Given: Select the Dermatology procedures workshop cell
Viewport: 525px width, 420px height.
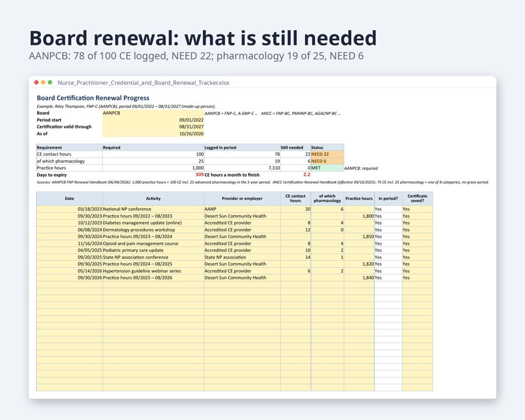Looking at the screenshot, I should click(x=153, y=230).
